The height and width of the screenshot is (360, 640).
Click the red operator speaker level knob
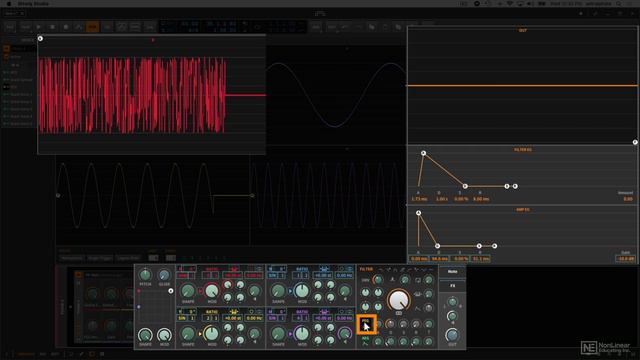point(254,291)
